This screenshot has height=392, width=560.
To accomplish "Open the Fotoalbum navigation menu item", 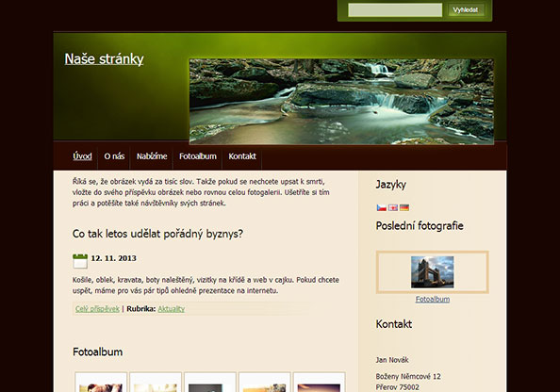I will coord(198,156).
